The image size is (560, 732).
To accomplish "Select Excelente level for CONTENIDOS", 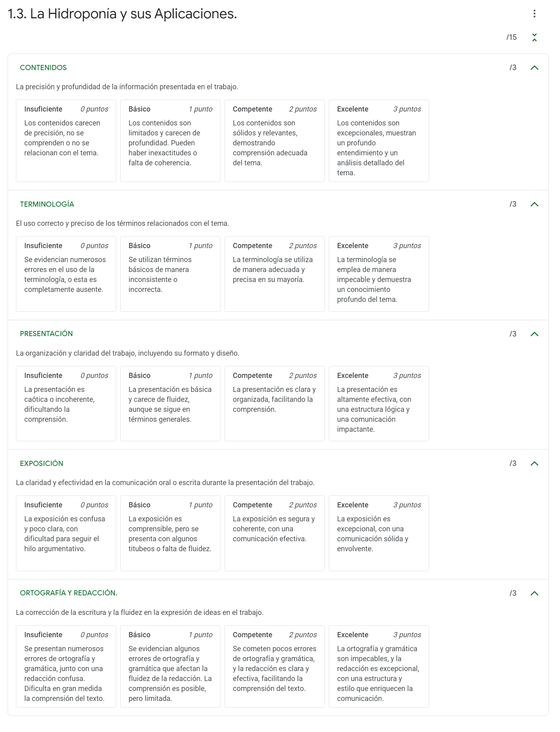I will 379,141.
